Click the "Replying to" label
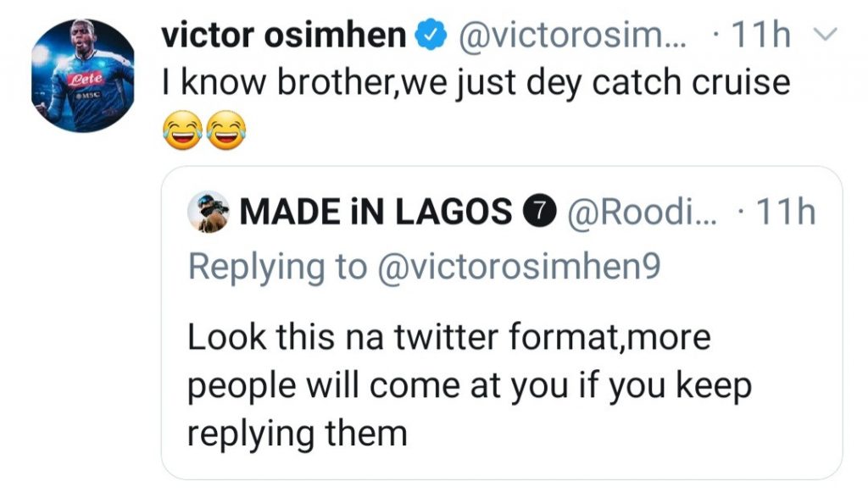 tap(276, 266)
